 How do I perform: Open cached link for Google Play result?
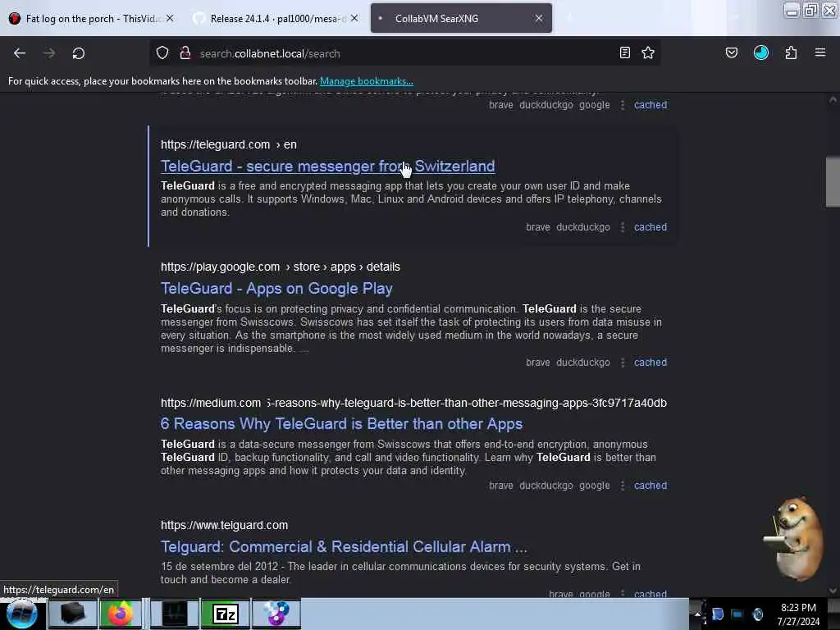pos(651,363)
